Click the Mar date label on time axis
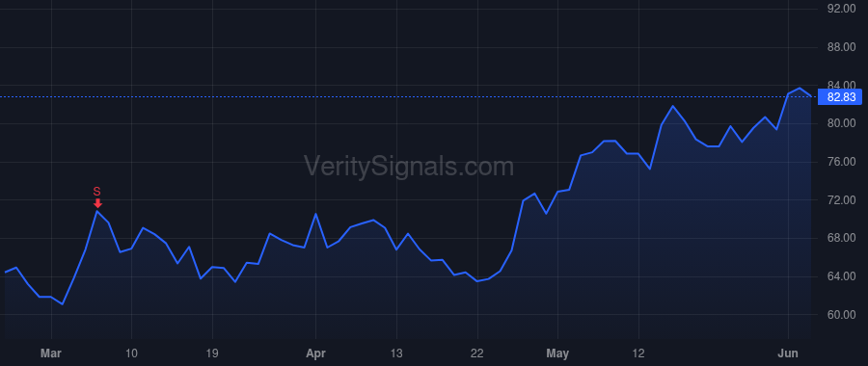868x366 pixels. pyautogui.click(x=51, y=353)
